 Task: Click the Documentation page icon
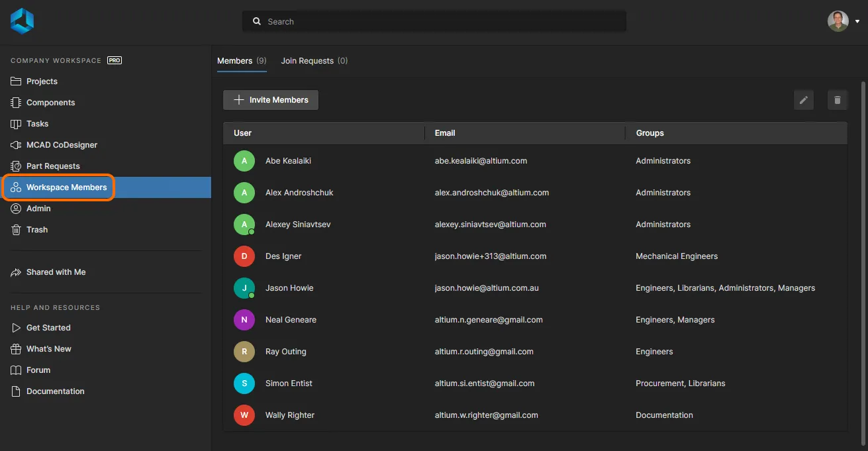coord(17,391)
